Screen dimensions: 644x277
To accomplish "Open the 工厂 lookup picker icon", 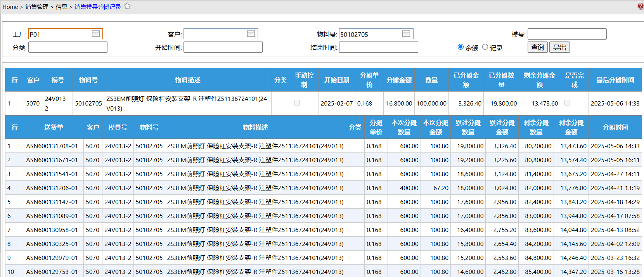I will tap(96, 34).
